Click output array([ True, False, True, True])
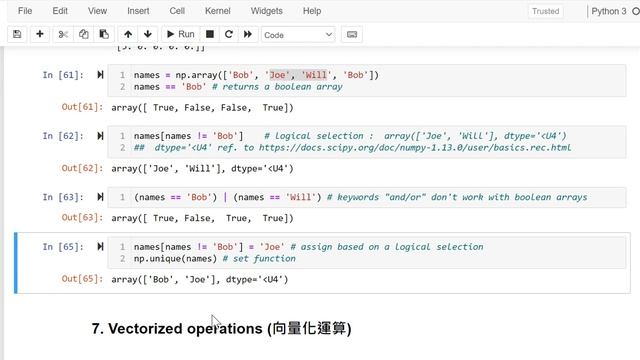The width and height of the screenshot is (640, 360). click(x=202, y=218)
